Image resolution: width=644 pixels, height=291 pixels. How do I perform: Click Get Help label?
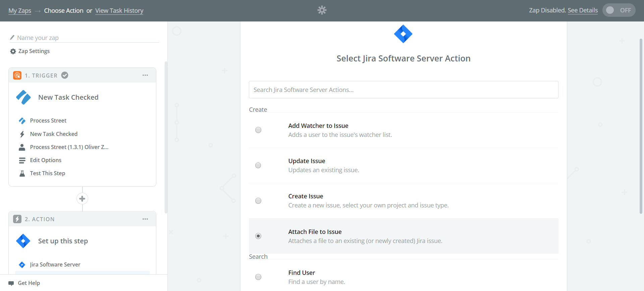[29, 283]
